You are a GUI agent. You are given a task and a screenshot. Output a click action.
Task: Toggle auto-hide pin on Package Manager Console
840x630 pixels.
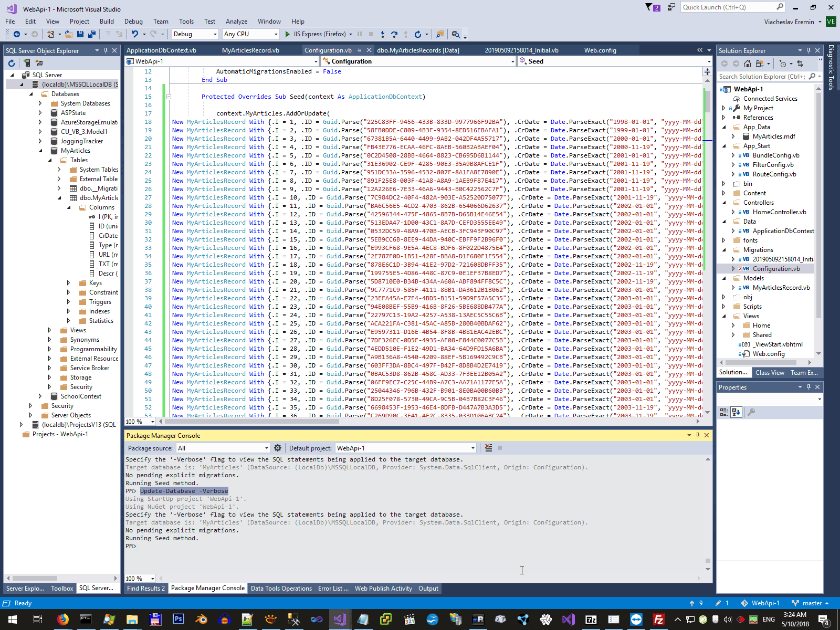pyautogui.click(x=698, y=435)
